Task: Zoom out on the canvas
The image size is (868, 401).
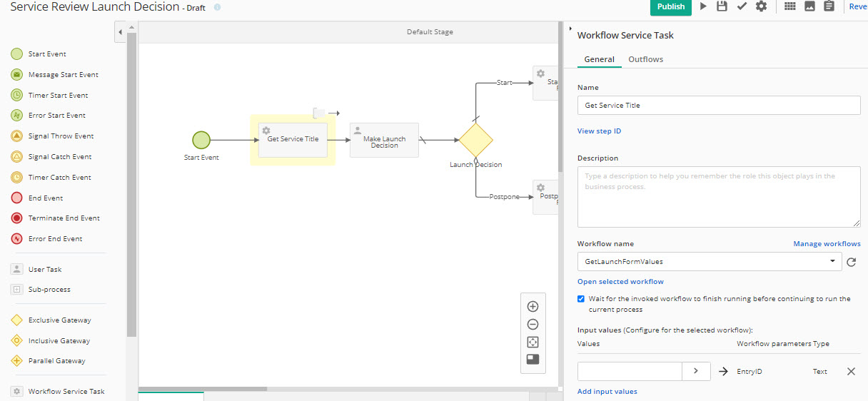Action: tap(533, 325)
